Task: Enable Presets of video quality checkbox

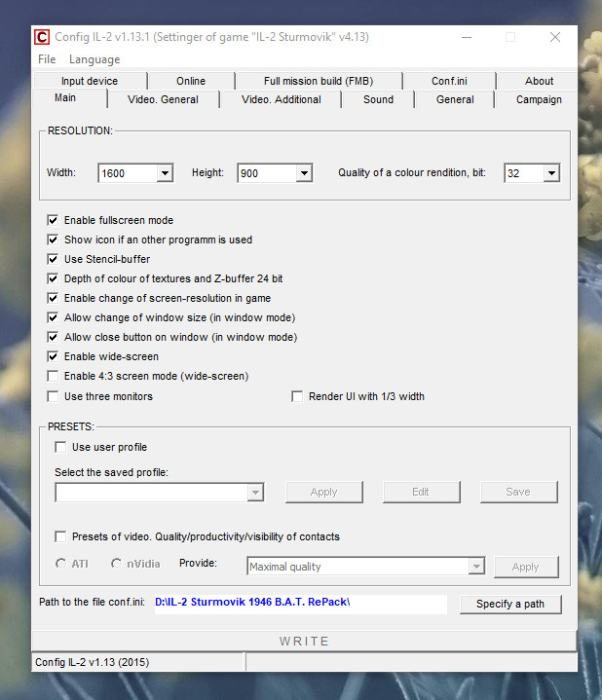Action: 60,536
